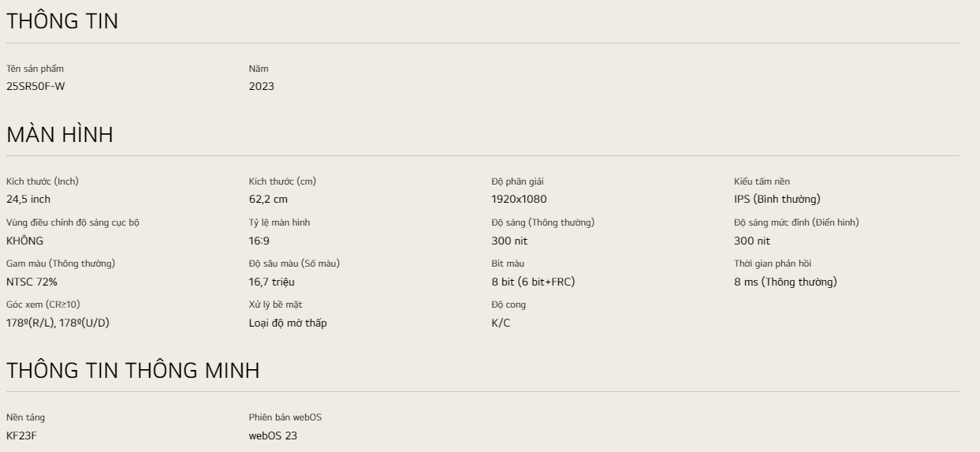
Task: Select the product name 25SR50F-W
Action: point(41,86)
